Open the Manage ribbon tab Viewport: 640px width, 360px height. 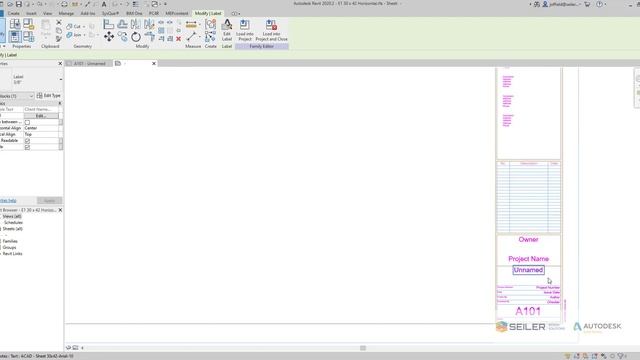click(66, 13)
